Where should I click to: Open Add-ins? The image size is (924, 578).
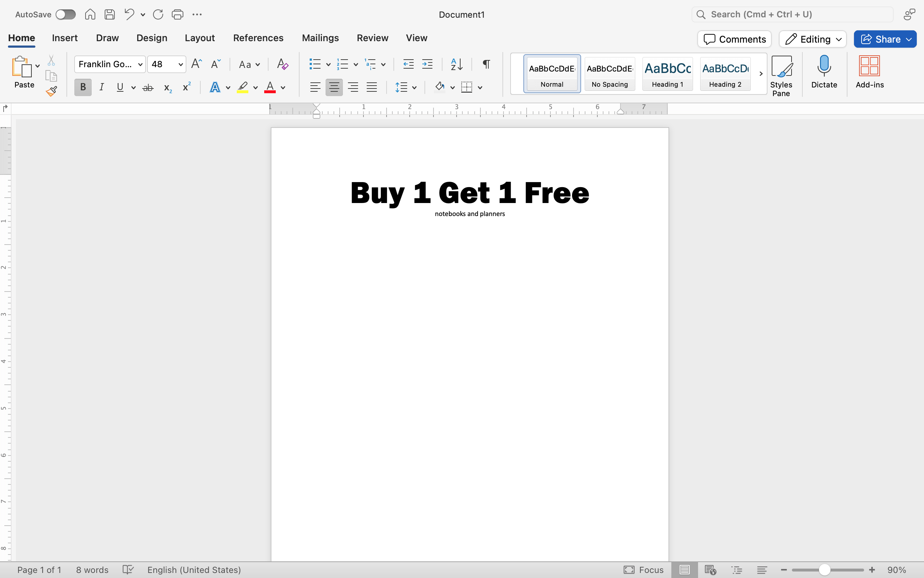pos(870,72)
